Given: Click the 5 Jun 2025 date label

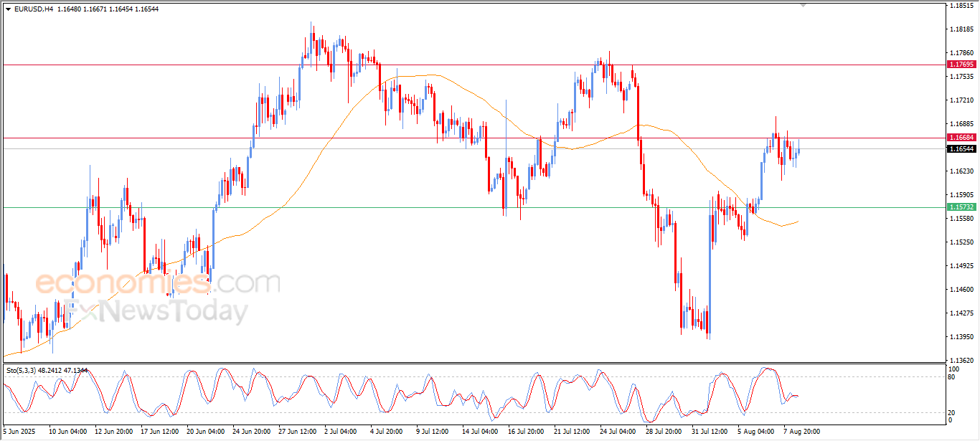Looking at the screenshot, I should pyautogui.click(x=19, y=432).
